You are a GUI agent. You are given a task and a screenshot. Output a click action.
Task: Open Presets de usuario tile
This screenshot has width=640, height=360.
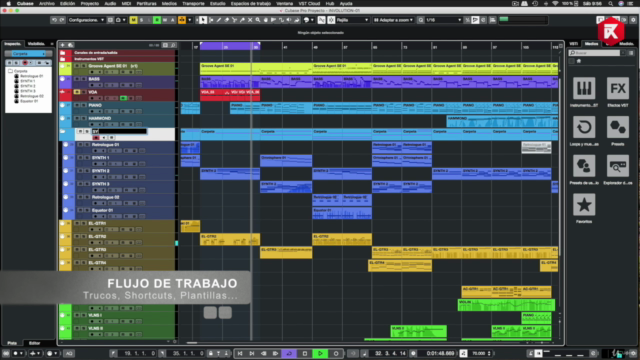pos(584,169)
